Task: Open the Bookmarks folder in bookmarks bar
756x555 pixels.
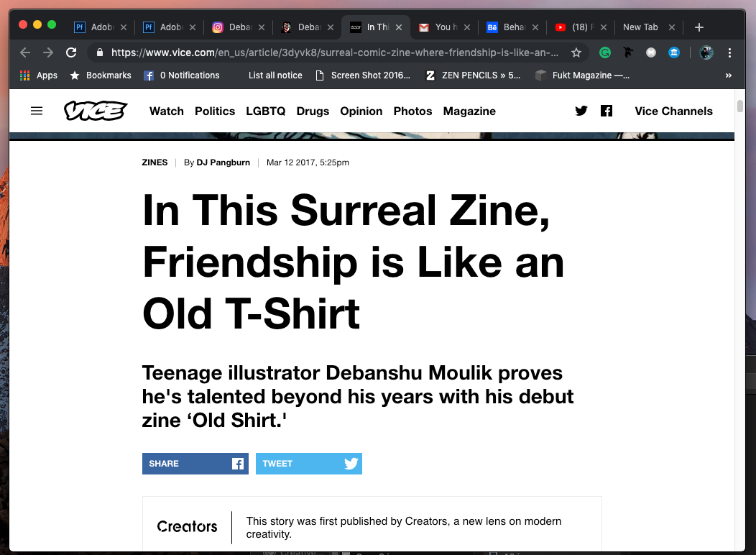Action: (x=101, y=75)
